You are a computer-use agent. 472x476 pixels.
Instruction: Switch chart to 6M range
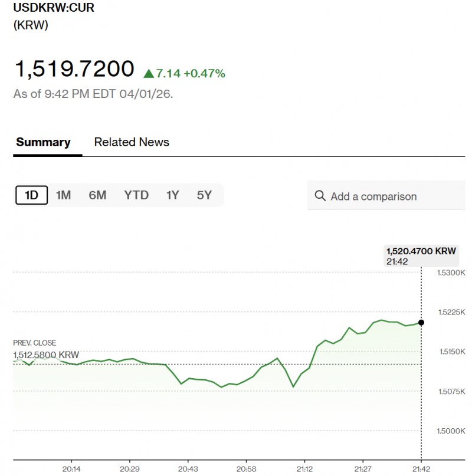[97, 195]
